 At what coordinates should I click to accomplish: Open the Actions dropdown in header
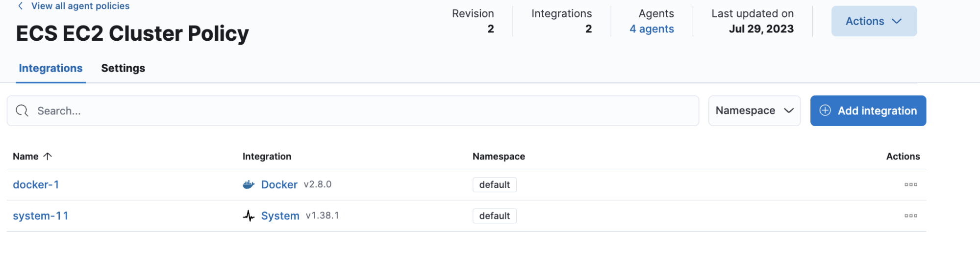pos(874,21)
